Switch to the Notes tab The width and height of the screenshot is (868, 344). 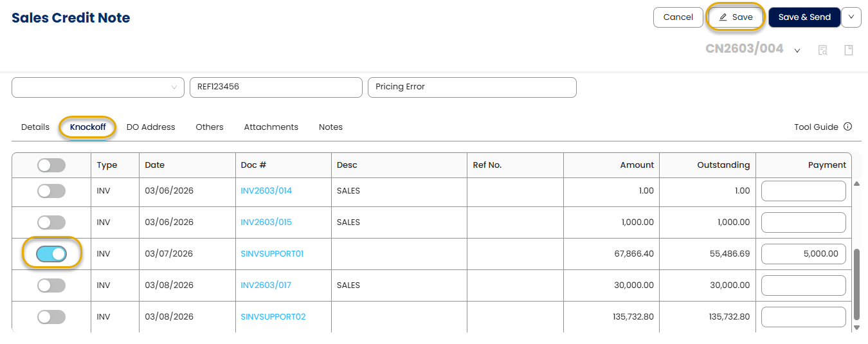[330, 127]
